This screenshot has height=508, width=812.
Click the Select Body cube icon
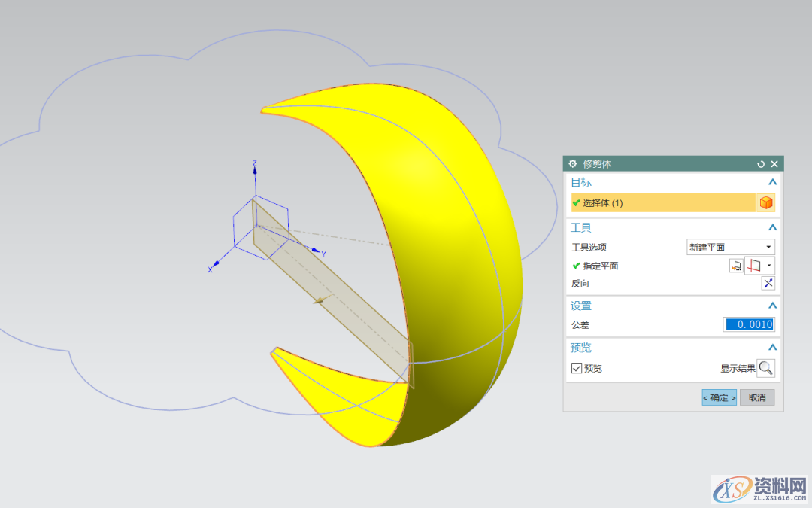(x=766, y=203)
